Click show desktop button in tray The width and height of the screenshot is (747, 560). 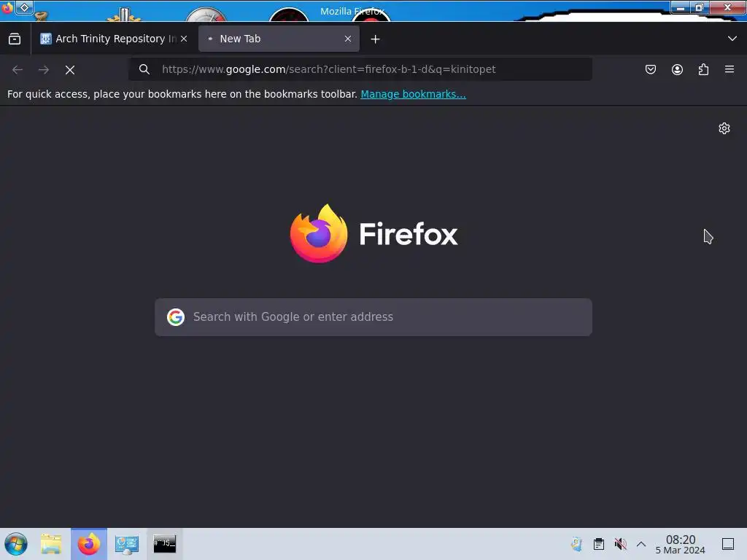coord(728,544)
